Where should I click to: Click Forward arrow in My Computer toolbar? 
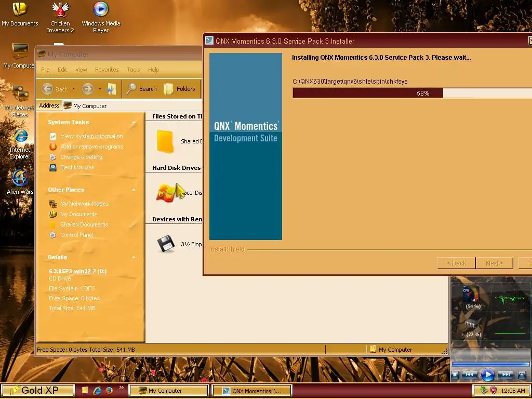[x=87, y=89]
